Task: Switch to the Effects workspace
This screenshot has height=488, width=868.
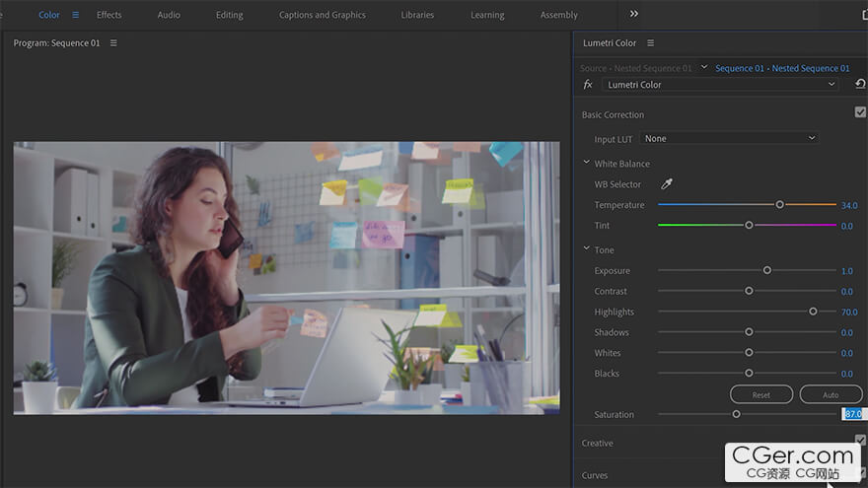Action: [x=109, y=15]
